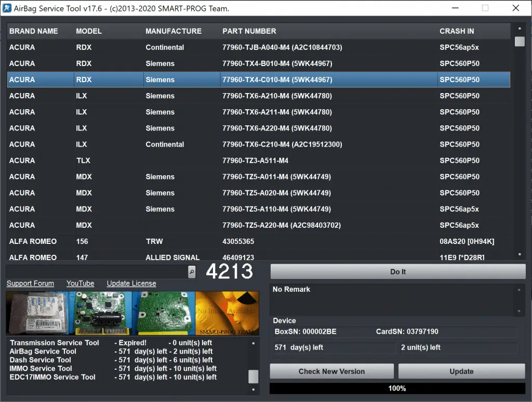Screen dimensions: 532x402
Task: Select the Alfa Romeo 156 TRW row
Action: 255,241
